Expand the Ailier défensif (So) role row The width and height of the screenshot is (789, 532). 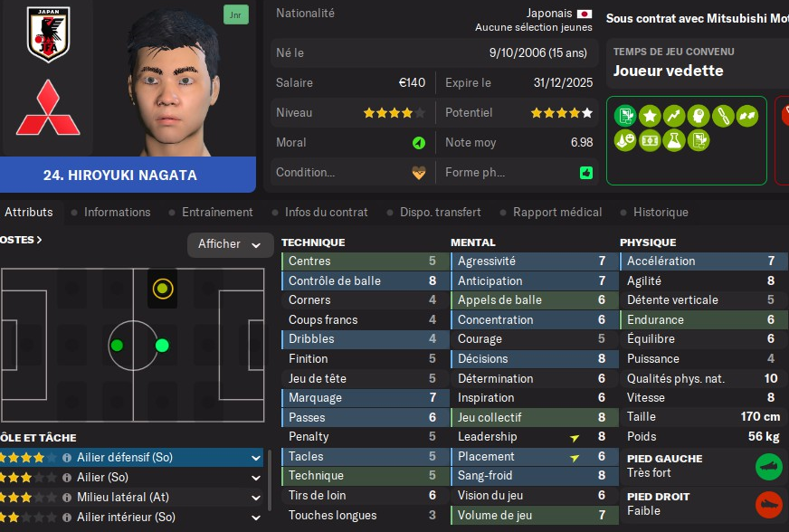click(256, 458)
